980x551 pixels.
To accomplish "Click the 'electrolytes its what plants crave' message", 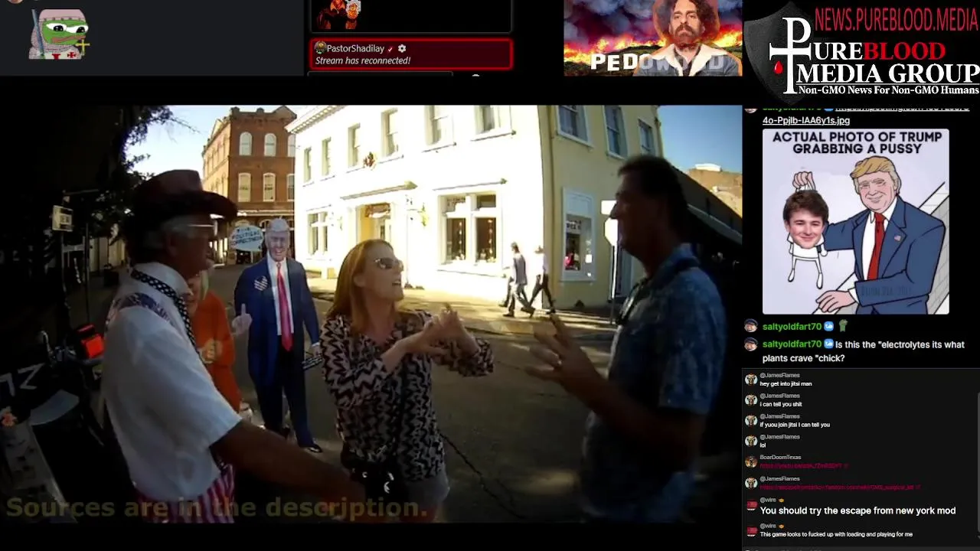I will 863,351.
